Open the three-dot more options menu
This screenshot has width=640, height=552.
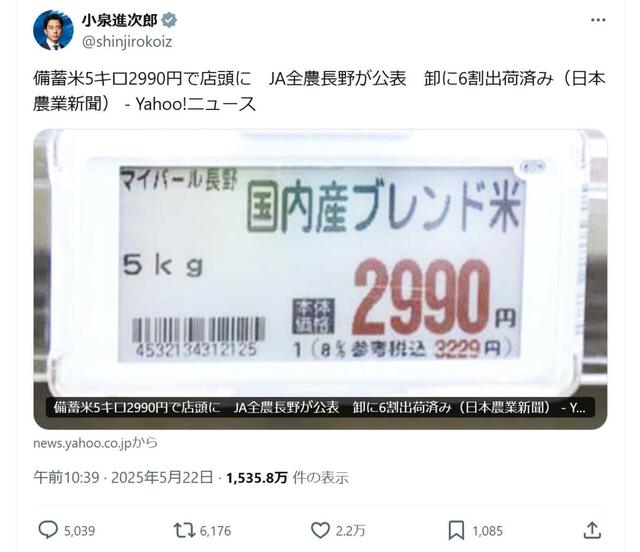click(x=598, y=20)
